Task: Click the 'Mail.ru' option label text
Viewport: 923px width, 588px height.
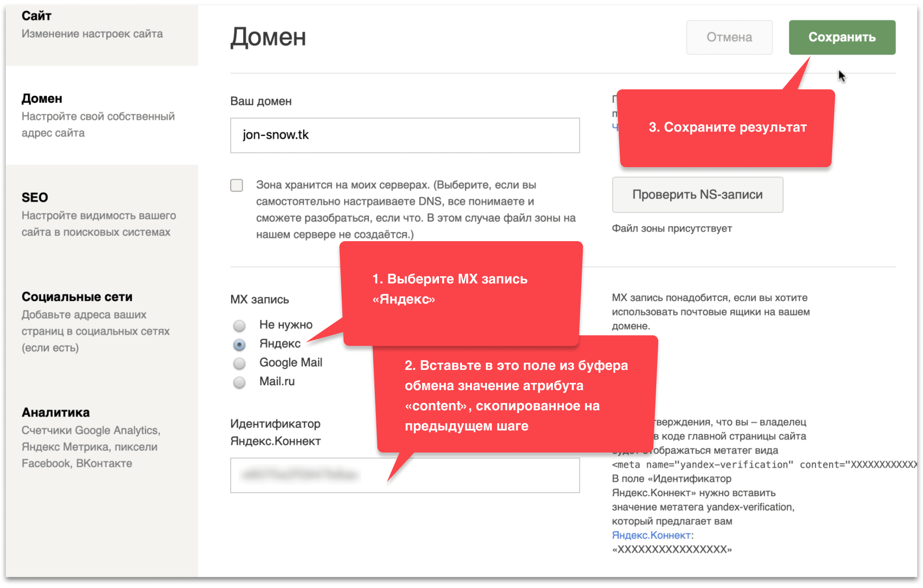Action: 277,381
